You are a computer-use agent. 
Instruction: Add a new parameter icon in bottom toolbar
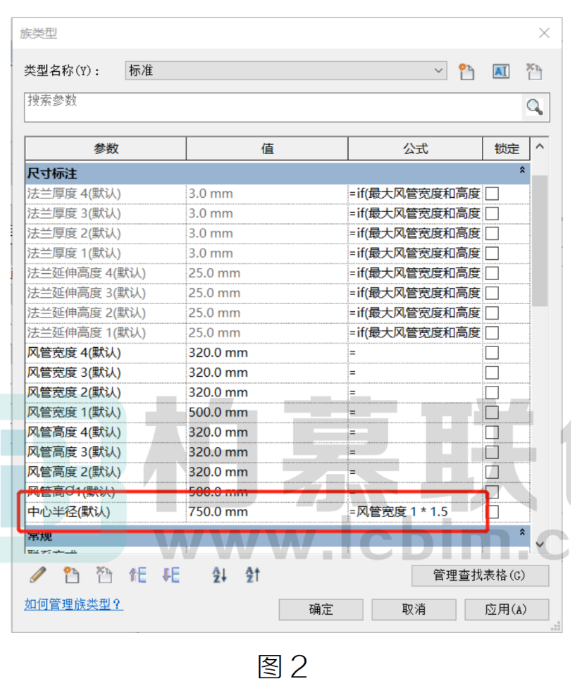coord(71,575)
